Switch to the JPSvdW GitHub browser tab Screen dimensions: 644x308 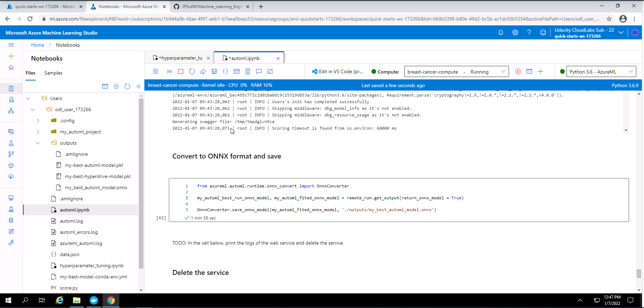212,7
